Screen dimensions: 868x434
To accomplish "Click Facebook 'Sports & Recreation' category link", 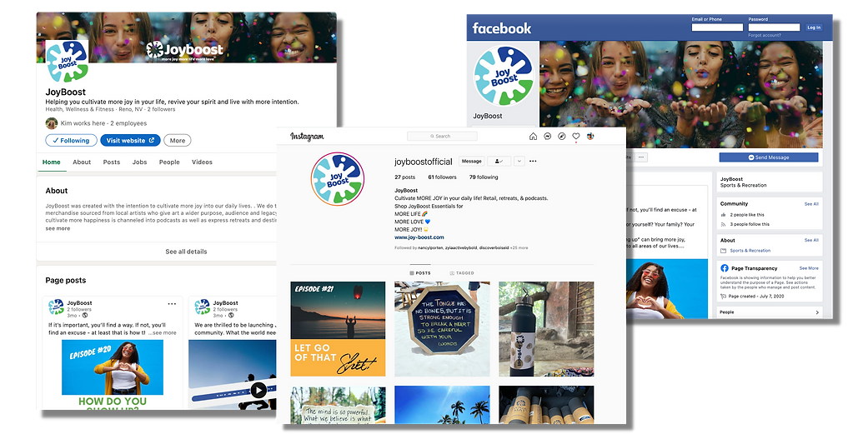I will 750,251.
